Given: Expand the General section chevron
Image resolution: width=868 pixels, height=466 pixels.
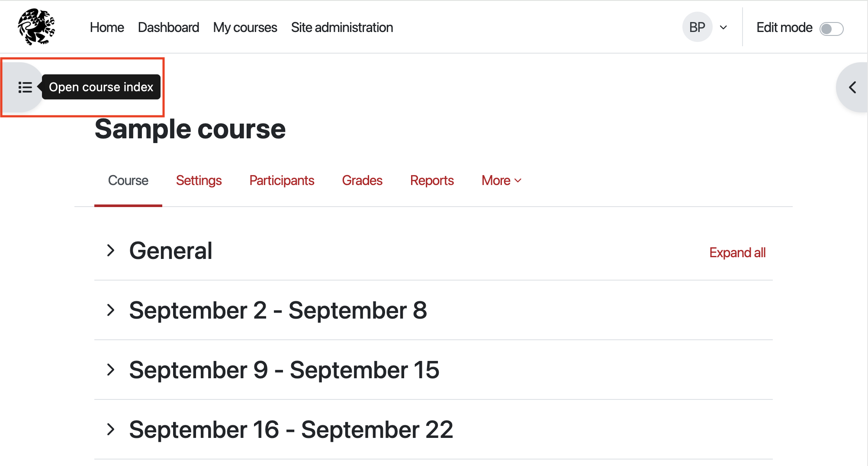Looking at the screenshot, I should pos(111,251).
